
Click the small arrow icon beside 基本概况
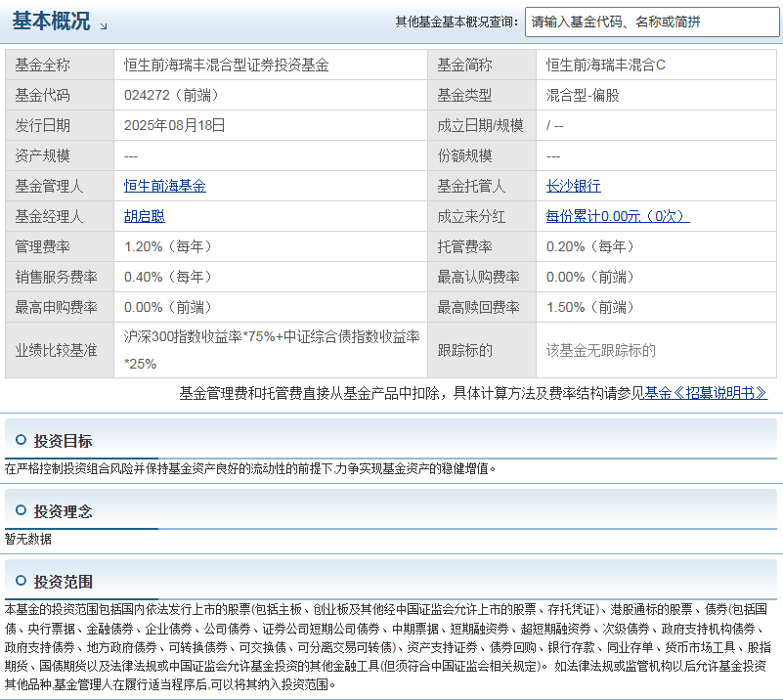point(104,26)
